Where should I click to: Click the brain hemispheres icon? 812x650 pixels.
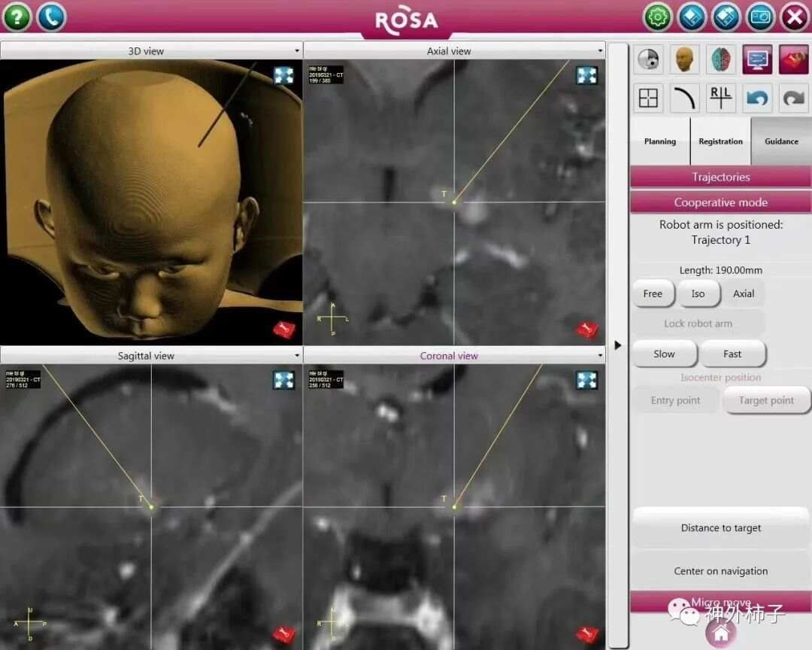(x=721, y=59)
